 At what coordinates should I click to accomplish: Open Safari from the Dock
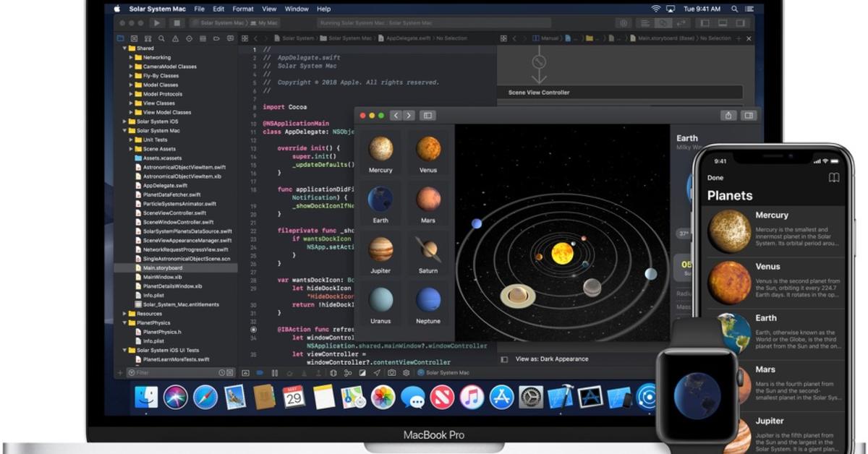pyautogui.click(x=205, y=397)
